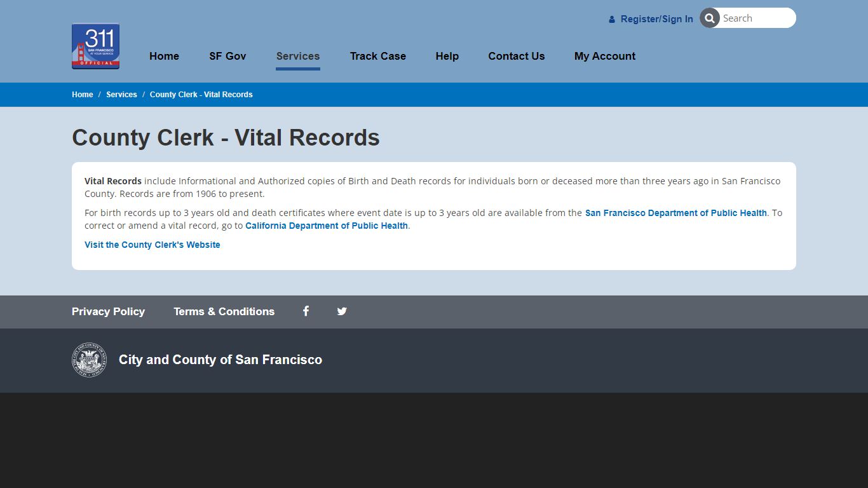The width and height of the screenshot is (868, 488).
Task: Open California Department of Public Health link
Action: [327, 226]
